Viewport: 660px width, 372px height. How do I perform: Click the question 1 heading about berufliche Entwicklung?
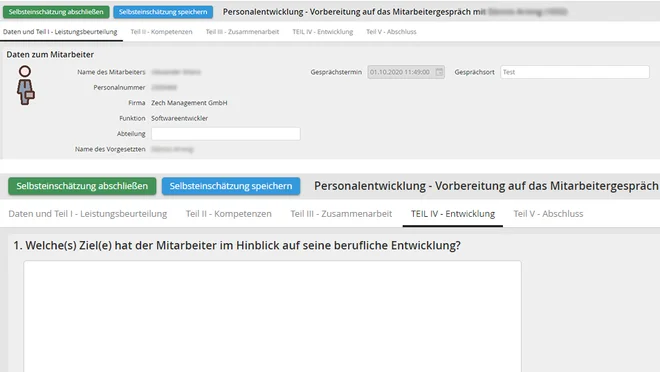tap(237, 245)
